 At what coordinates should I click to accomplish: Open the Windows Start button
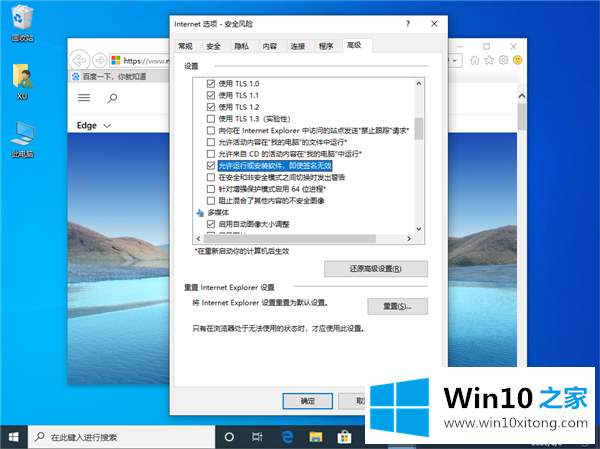tap(14, 437)
